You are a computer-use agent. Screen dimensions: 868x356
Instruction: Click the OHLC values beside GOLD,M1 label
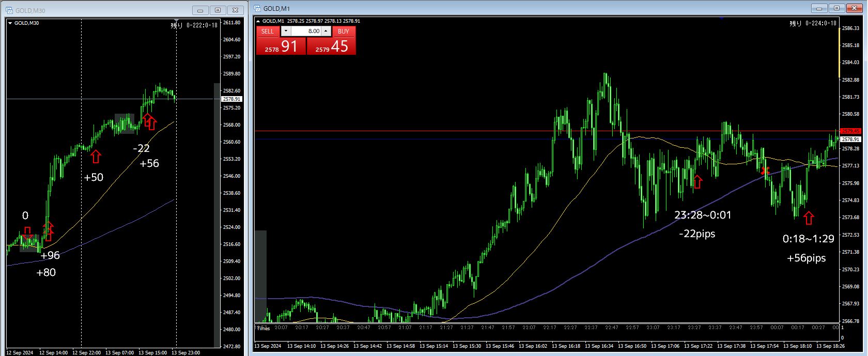point(323,21)
